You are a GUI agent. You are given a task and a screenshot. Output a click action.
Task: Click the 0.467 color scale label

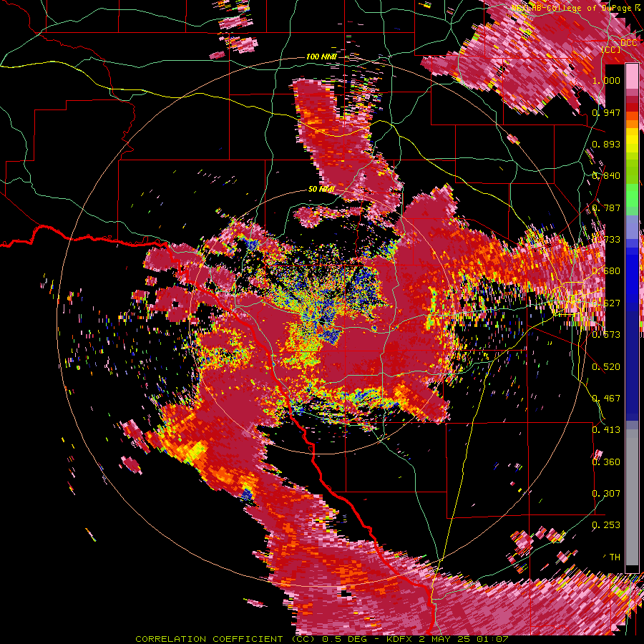[606, 399]
